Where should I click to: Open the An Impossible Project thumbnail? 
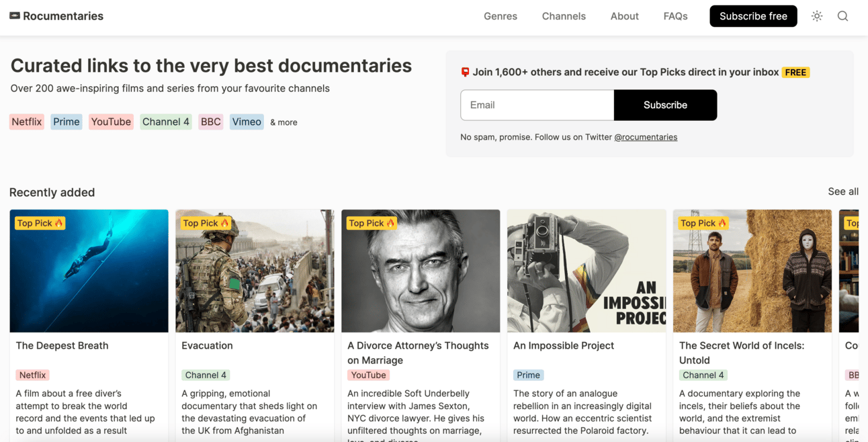click(x=587, y=271)
